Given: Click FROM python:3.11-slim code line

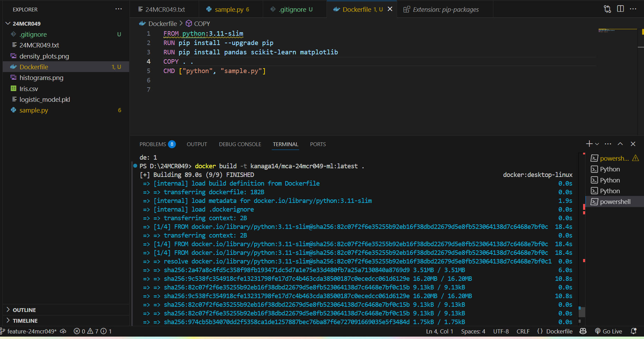Looking at the screenshot, I should coord(203,33).
